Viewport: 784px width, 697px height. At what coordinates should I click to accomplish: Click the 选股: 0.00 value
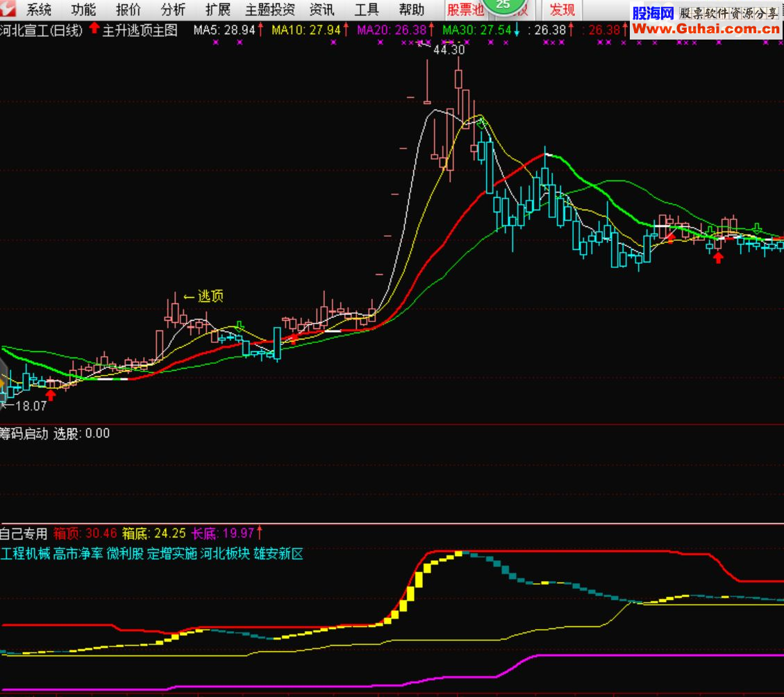click(x=81, y=433)
